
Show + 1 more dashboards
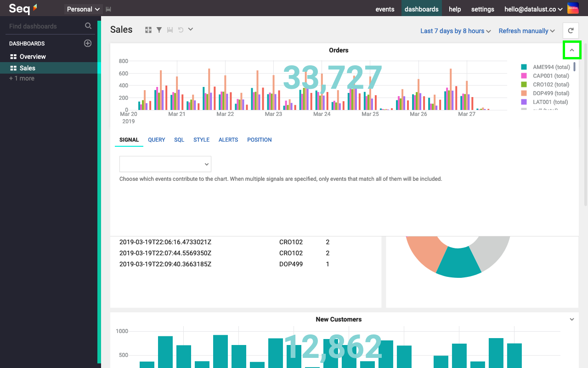point(22,78)
